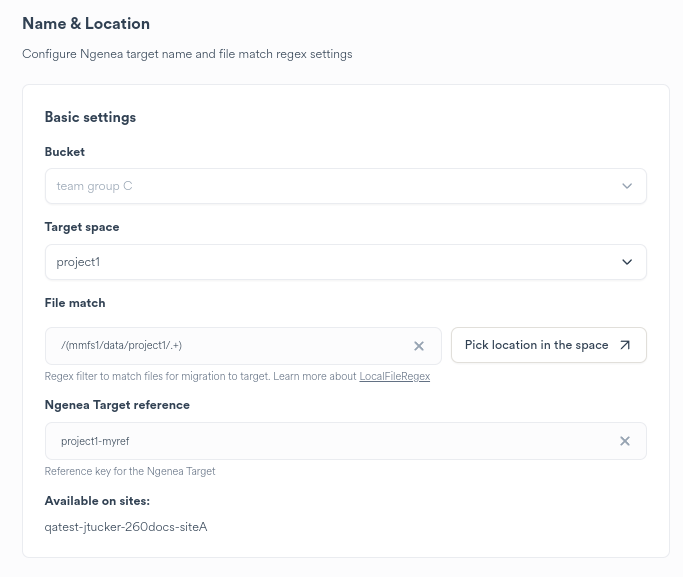Click the 'Target space' field label
The height and width of the screenshot is (577, 683).
(82, 227)
